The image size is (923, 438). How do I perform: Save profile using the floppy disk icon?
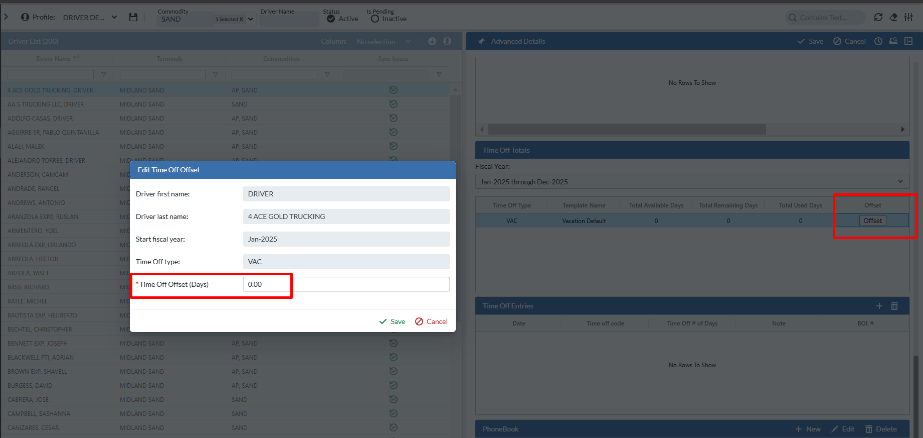pyautogui.click(x=134, y=18)
